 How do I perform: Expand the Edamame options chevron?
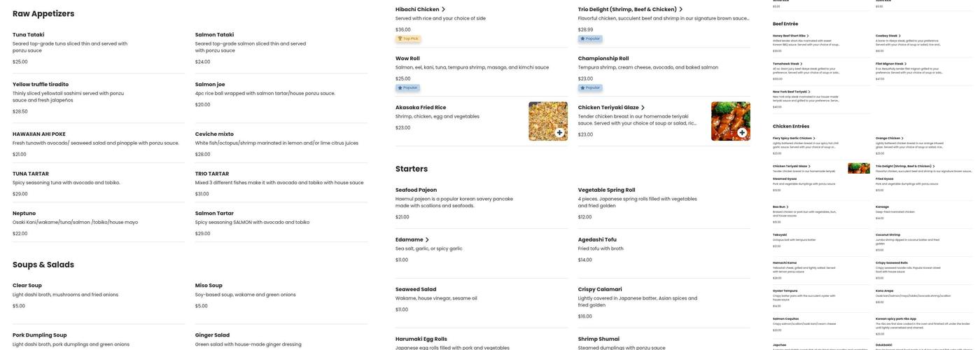[427, 239]
